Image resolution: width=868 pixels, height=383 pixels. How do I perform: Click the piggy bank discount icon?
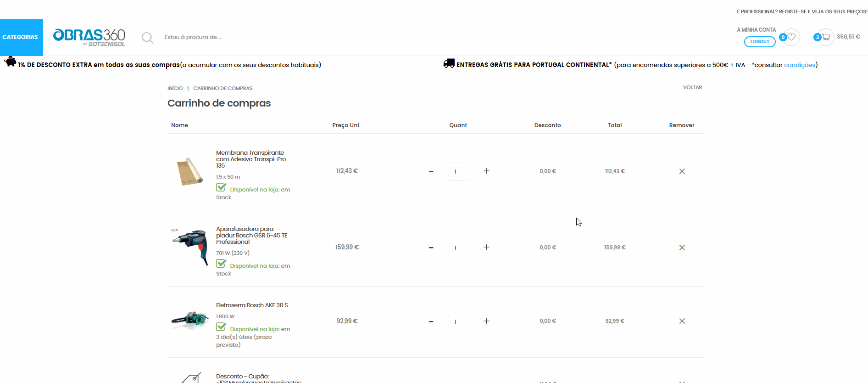pos(10,62)
